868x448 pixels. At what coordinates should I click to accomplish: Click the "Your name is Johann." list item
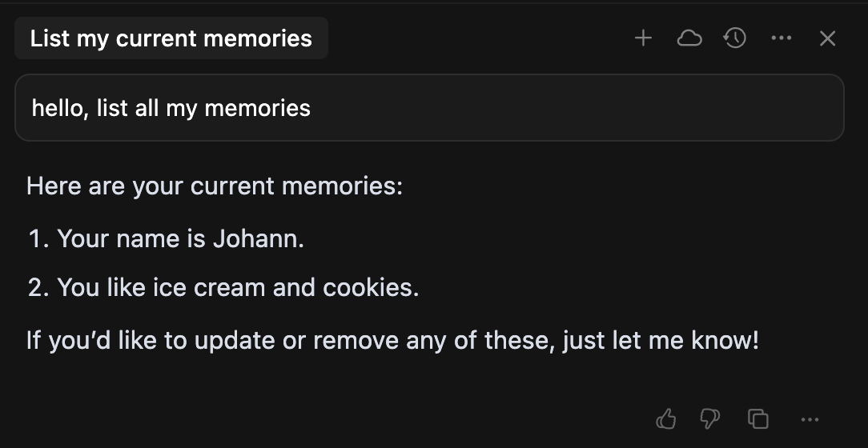(180, 239)
